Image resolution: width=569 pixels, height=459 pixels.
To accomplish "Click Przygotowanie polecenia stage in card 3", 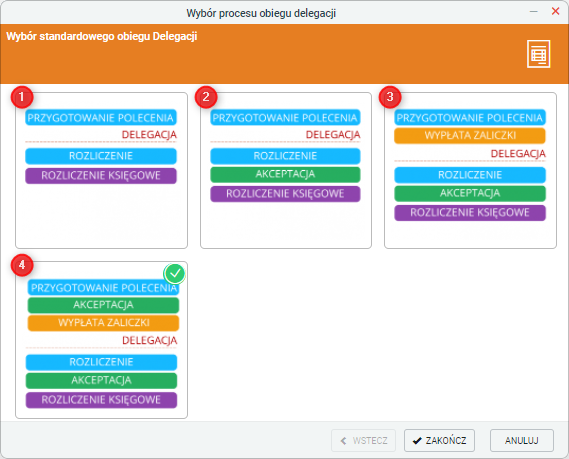I will pyautogui.click(x=470, y=118).
